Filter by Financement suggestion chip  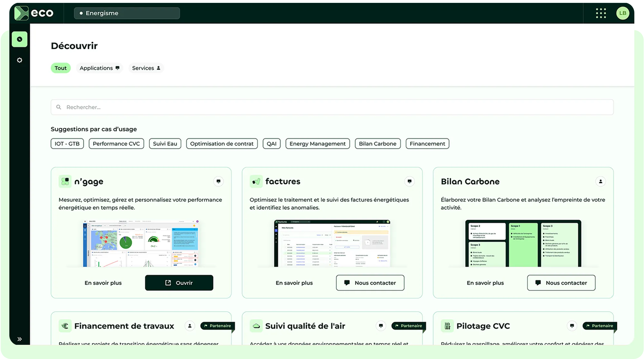[427, 144]
